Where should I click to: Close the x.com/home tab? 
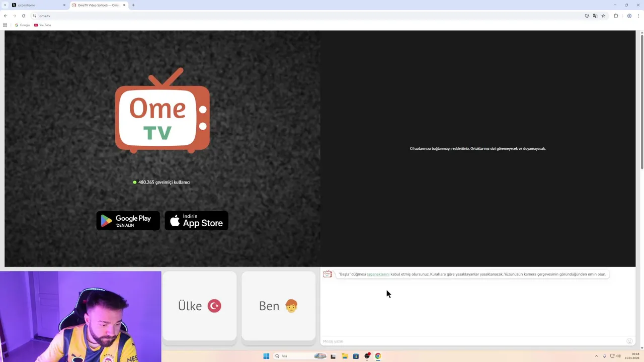point(64,5)
